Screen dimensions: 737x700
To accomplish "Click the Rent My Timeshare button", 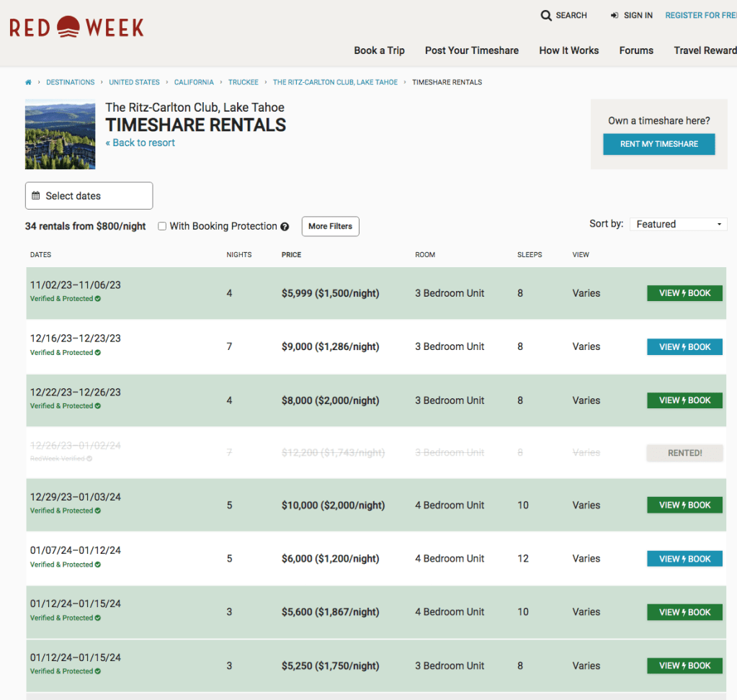I will tap(658, 144).
